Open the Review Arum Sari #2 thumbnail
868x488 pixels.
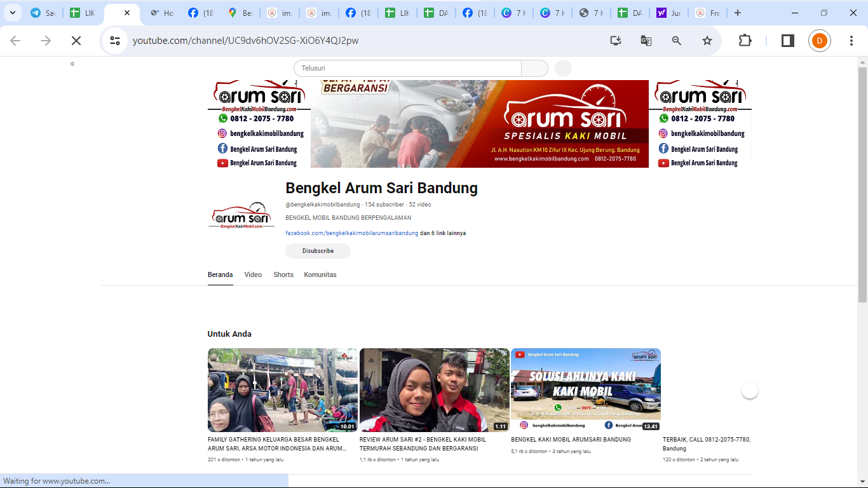435,390
